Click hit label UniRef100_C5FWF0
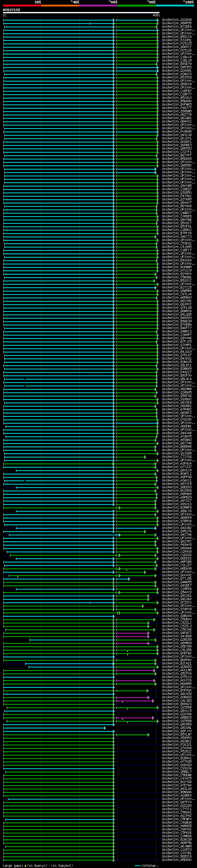 coord(177,819)
